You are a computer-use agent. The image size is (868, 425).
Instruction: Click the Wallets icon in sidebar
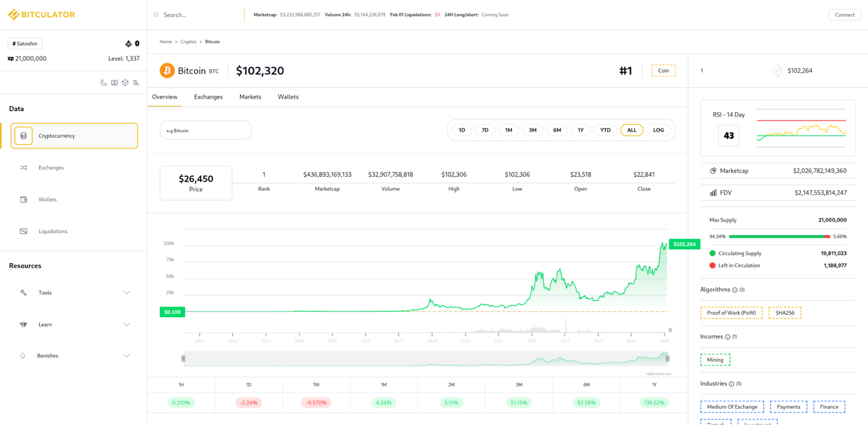pyautogui.click(x=23, y=199)
